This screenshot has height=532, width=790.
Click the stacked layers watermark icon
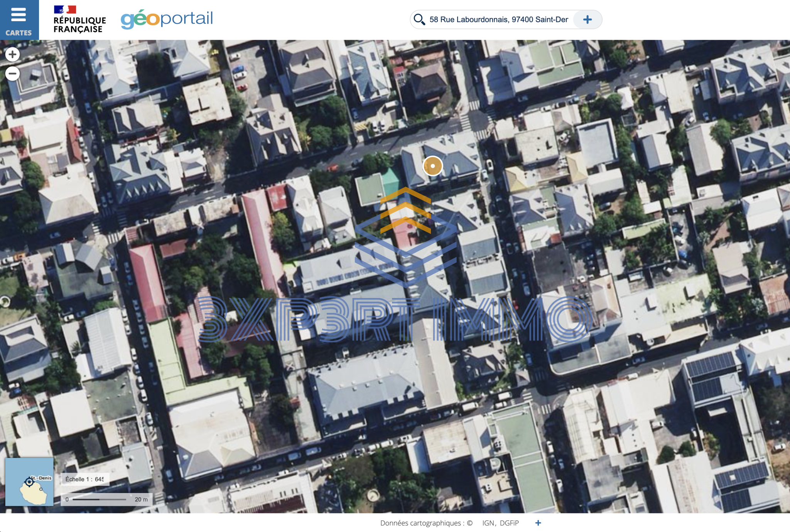click(405, 237)
